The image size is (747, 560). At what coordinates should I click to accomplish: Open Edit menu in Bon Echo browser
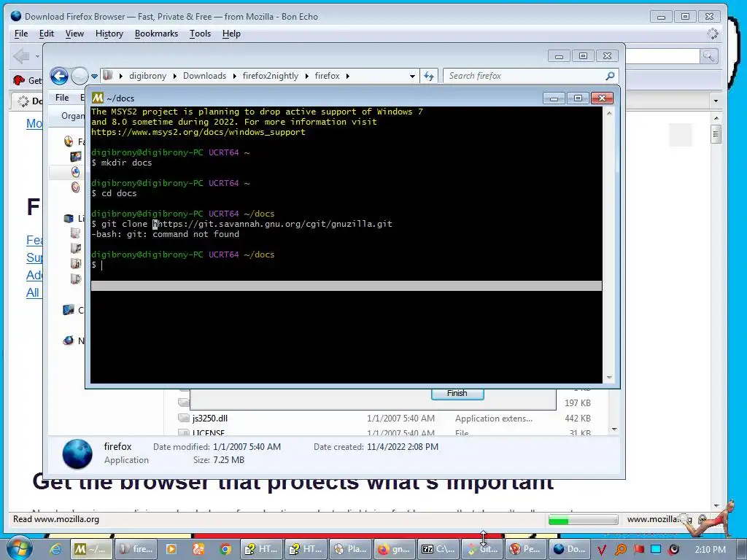click(46, 34)
